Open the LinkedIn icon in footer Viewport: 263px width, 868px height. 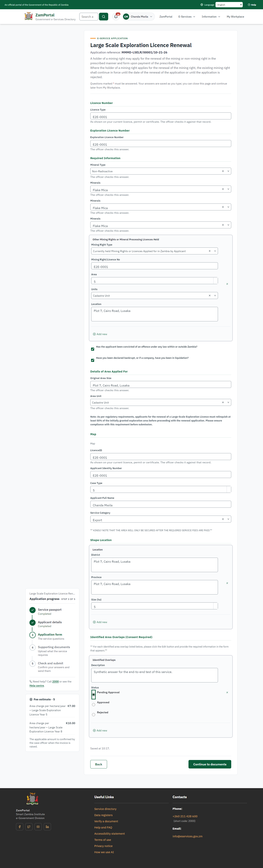point(47,827)
